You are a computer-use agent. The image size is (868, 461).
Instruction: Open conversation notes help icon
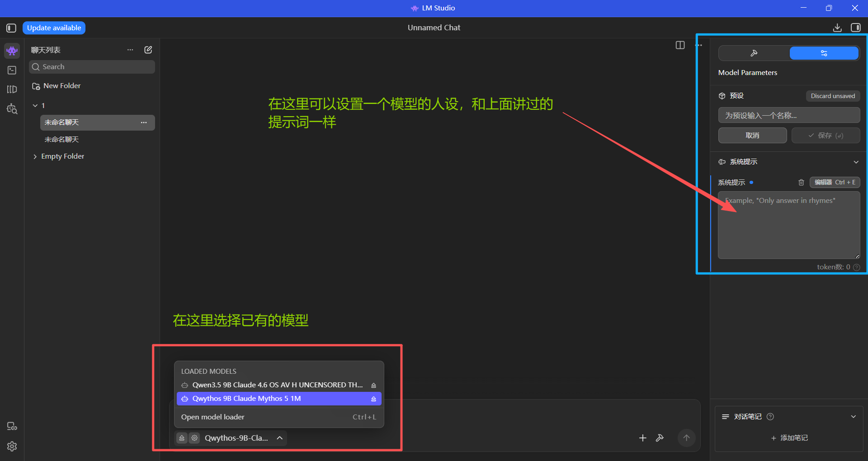click(x=770, y=417)
